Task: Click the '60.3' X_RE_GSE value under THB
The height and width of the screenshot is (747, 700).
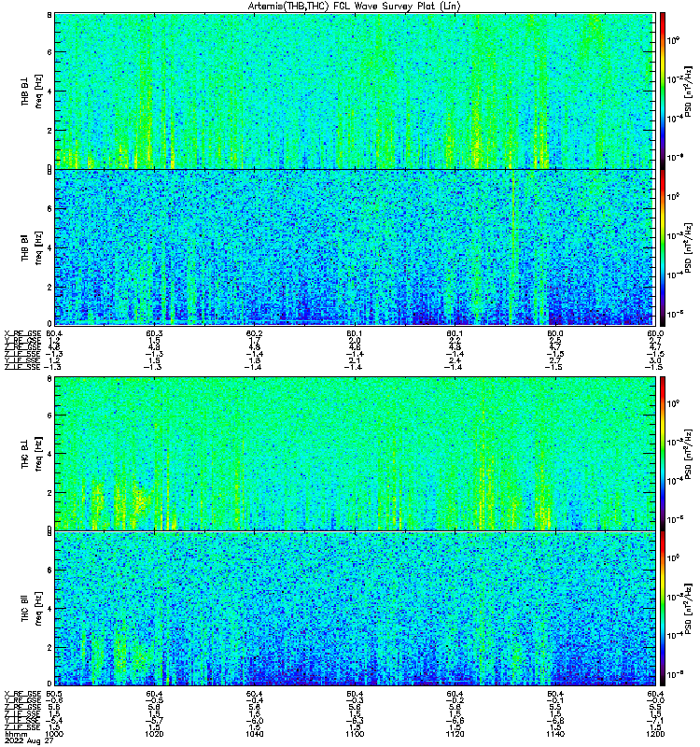Action: point(154,333)
